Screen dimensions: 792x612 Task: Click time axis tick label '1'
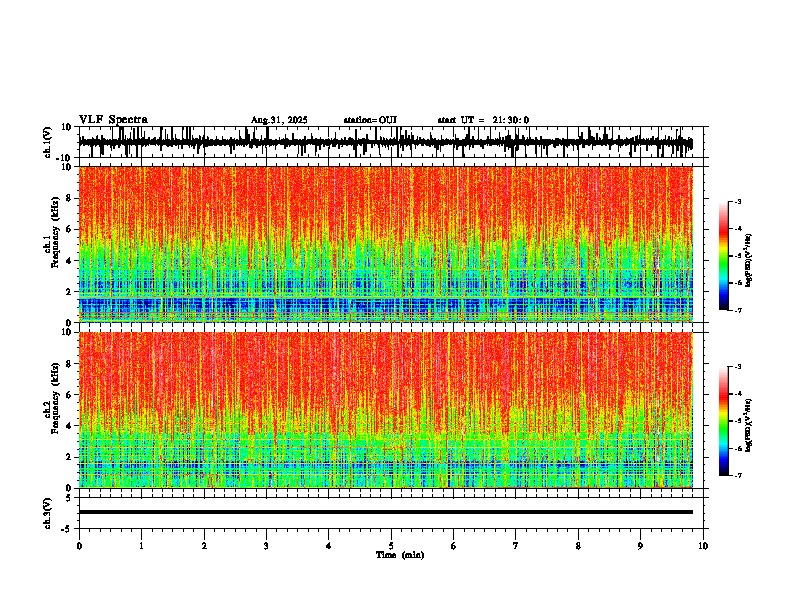141,546
